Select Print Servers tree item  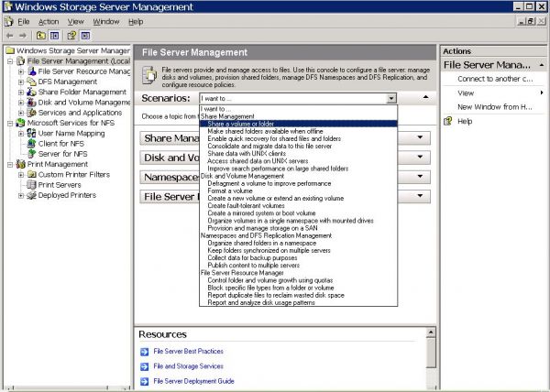[60, 185]
